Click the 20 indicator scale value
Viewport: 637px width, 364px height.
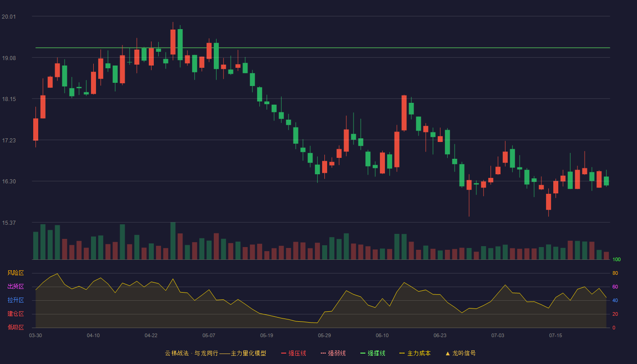coord(615,314)
